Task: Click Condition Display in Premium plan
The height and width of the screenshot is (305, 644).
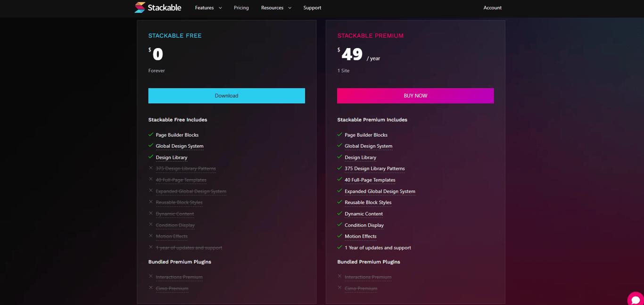Action: (x=364, y=225)
